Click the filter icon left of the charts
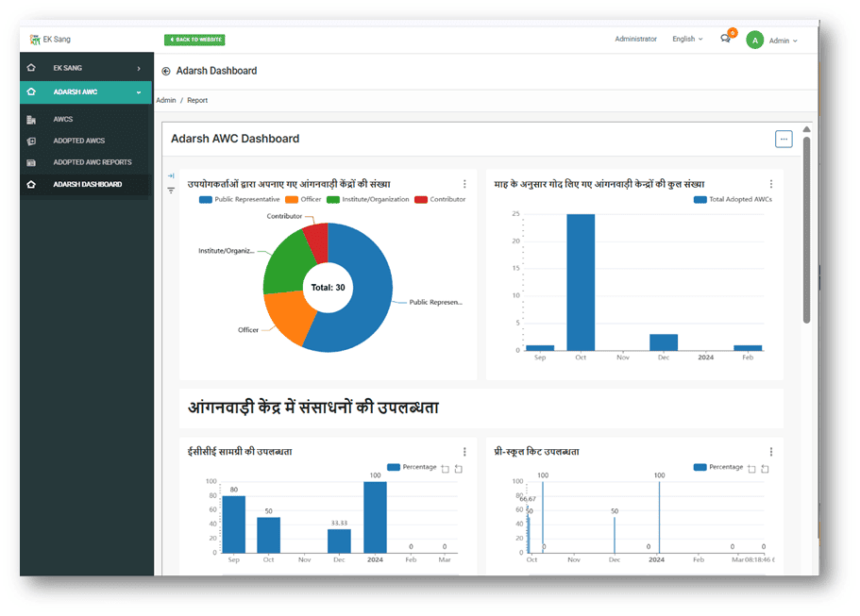 click(171, 191)
